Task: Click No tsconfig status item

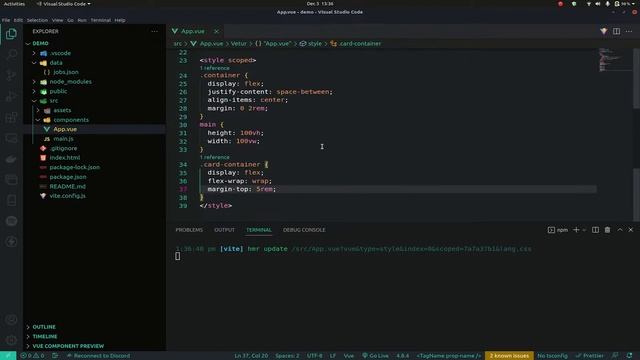Action: [x=552, y=356]
